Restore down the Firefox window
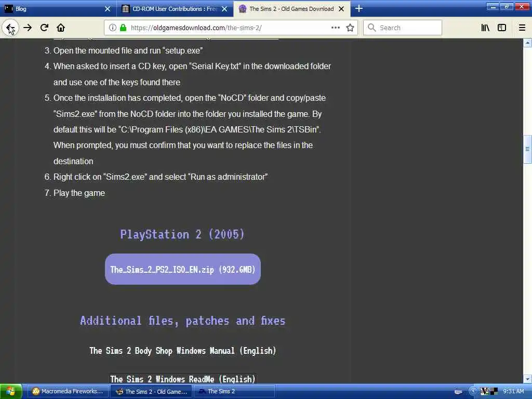The image size is (532, 399). (x=507, y=6)
